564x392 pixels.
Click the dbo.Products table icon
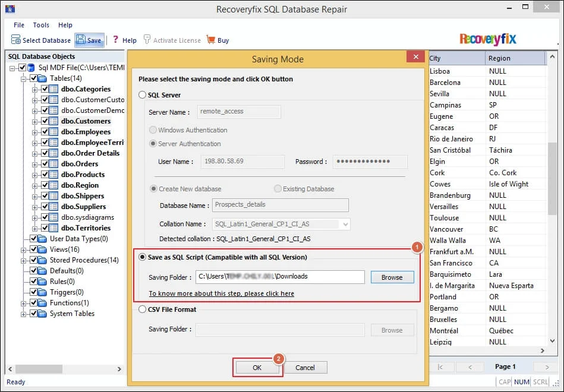pyautogui.click(x=53, y=175)
